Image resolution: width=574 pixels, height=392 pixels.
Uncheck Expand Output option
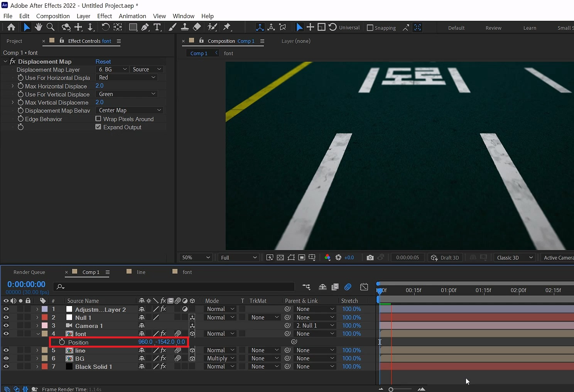click(98, 127)
